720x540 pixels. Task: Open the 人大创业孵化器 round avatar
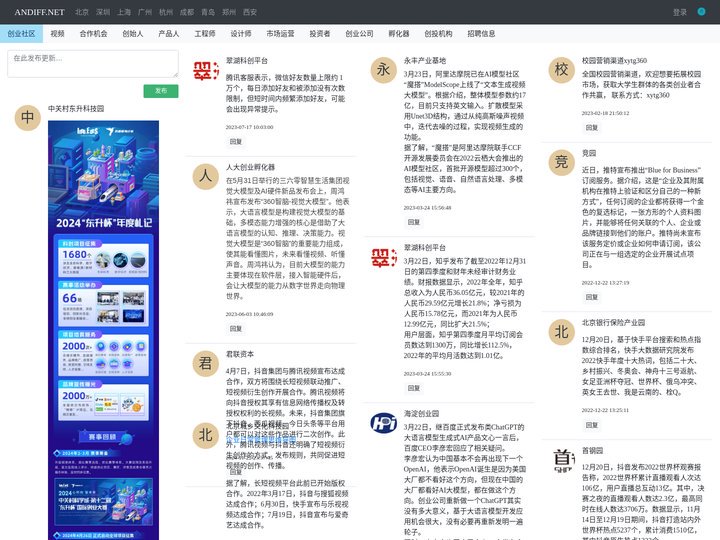[206, 176]
